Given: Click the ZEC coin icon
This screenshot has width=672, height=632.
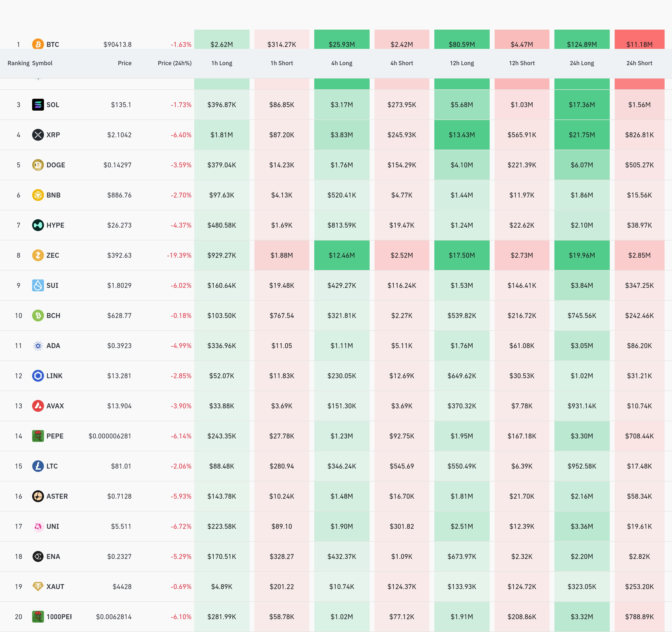Looking at the screenshot, I should 38,255.
